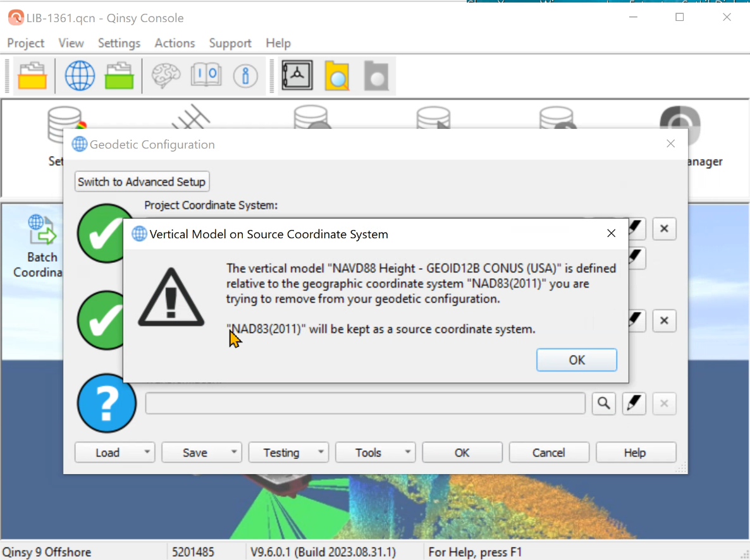Maximize the Qinsy Console window
The image size is (750, 560).
tap(680, 17)
